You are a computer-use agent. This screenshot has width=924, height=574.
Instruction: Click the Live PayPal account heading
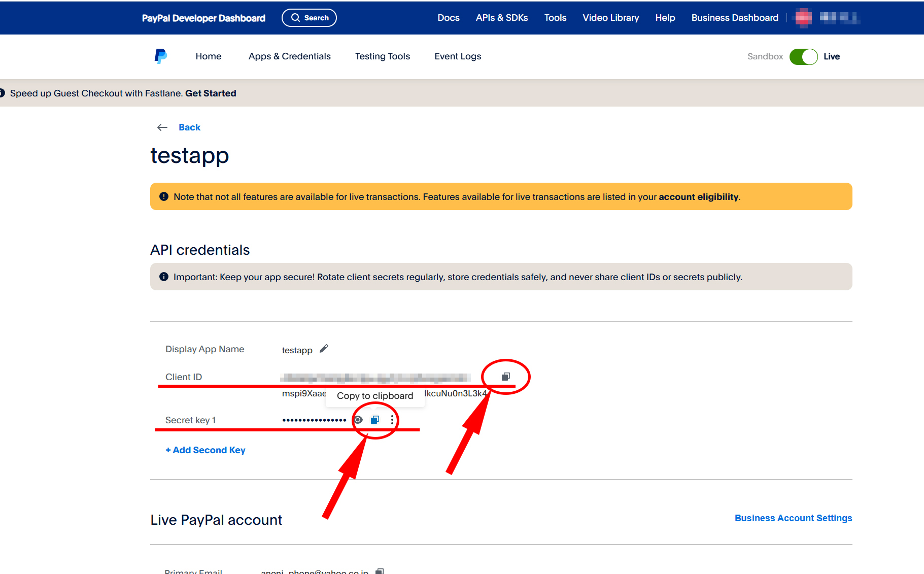216,520
